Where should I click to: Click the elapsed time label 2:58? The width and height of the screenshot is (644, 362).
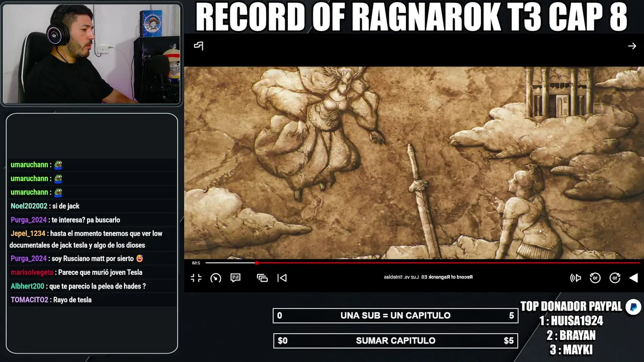[x=196, y=263]
